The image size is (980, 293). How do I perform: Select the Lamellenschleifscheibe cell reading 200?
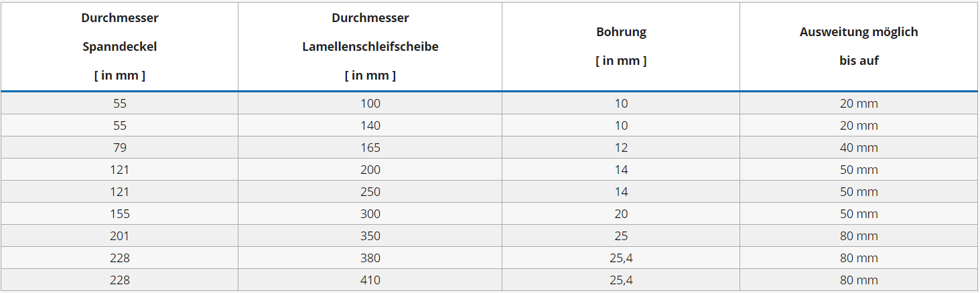coord(370,170)
